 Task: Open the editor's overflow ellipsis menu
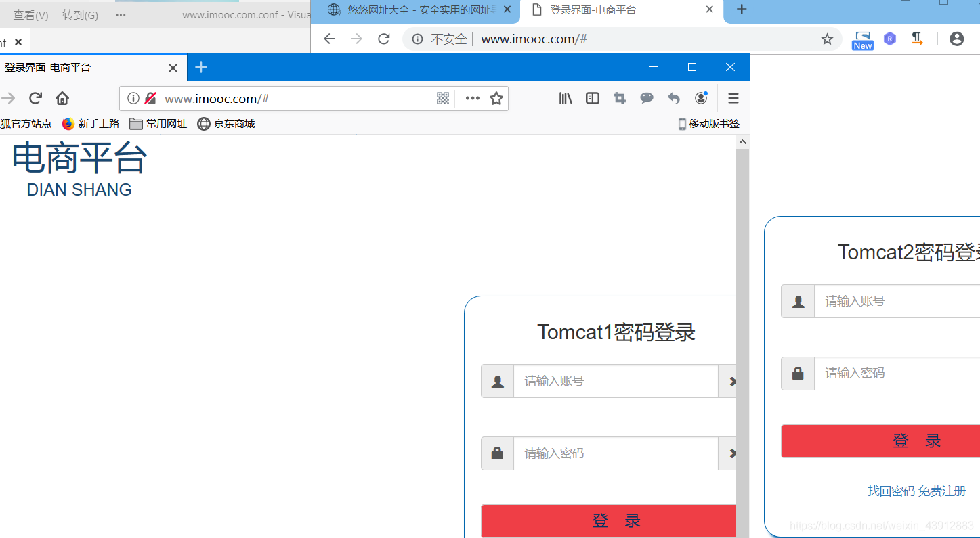click(x=121, y=15)
